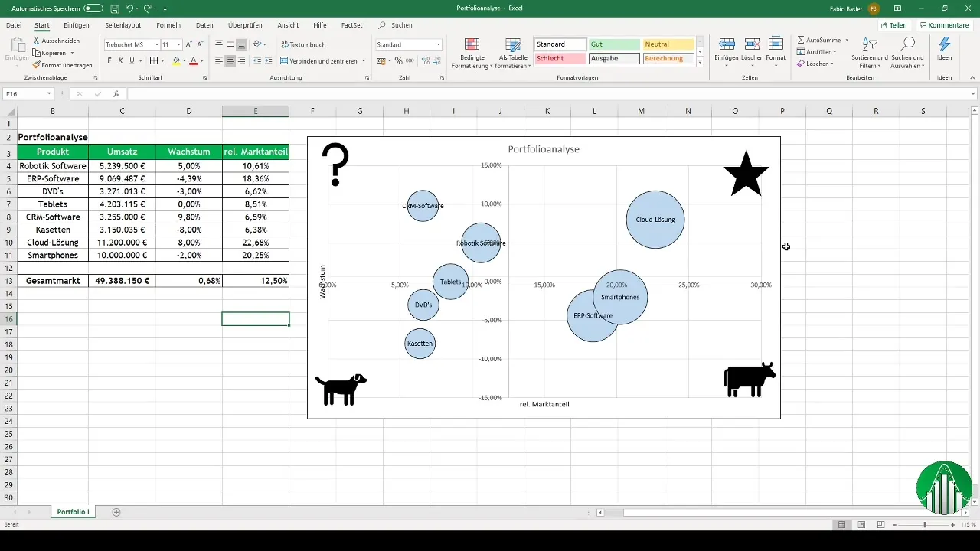Click the zoom slider in status bar
980x551 pixels.
click(x=925, y=524)
